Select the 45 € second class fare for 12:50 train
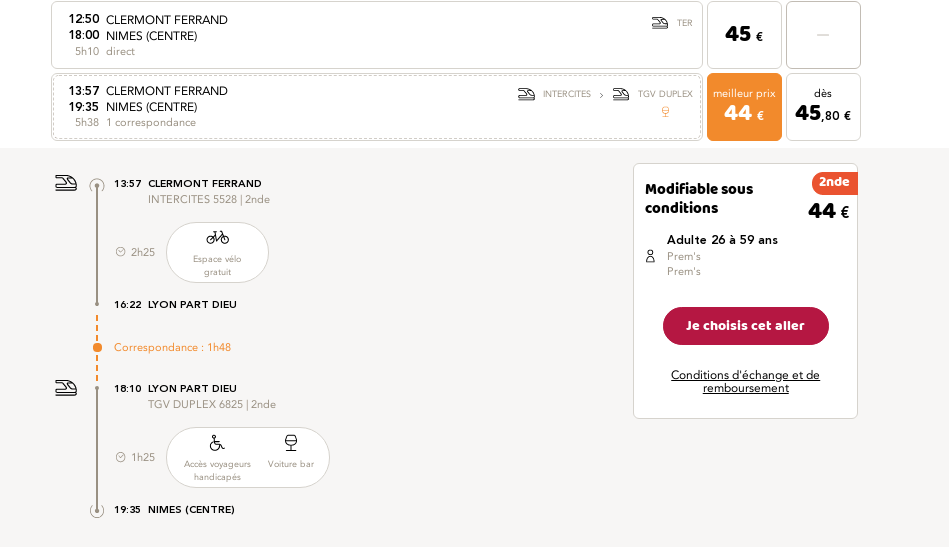Viewport: 949px width, 556px height. 744,35
